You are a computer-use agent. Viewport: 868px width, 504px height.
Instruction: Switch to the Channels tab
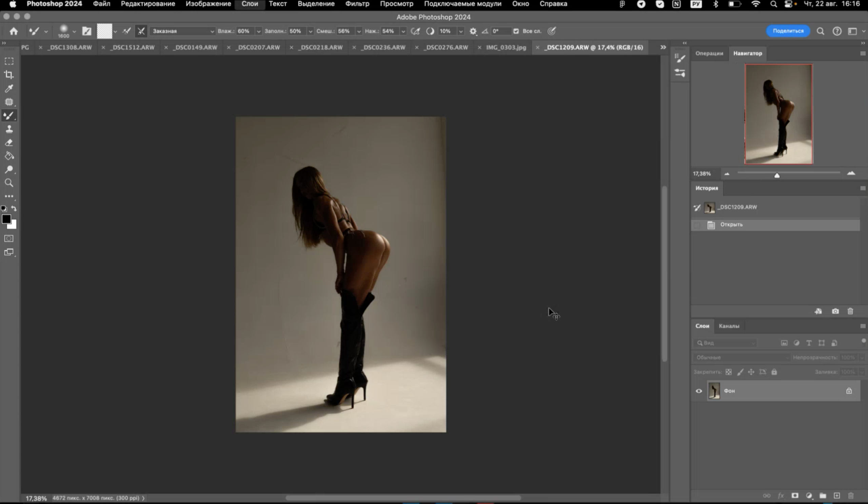point(729,326)
